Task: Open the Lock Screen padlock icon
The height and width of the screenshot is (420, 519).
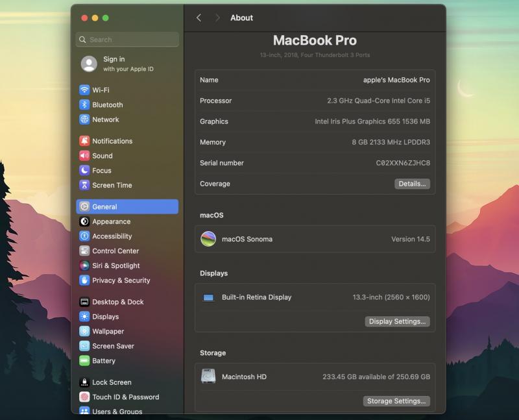Action: tap(84, 382)
